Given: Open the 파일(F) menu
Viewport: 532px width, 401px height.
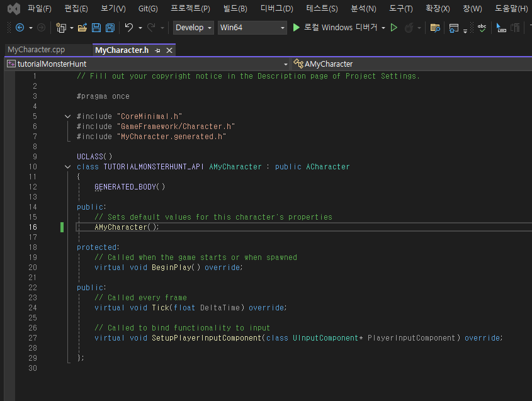Looking at the screenshot, I should pos(40,8).
